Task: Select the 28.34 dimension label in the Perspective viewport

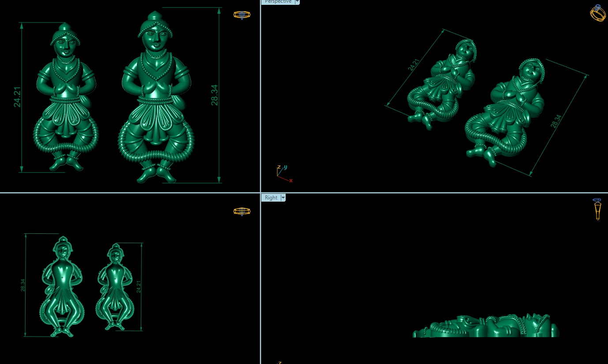Action: (556, 121)
